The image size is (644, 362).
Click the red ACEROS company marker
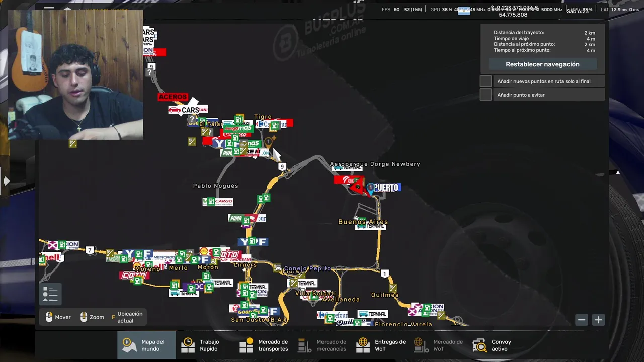coord(173,97)
